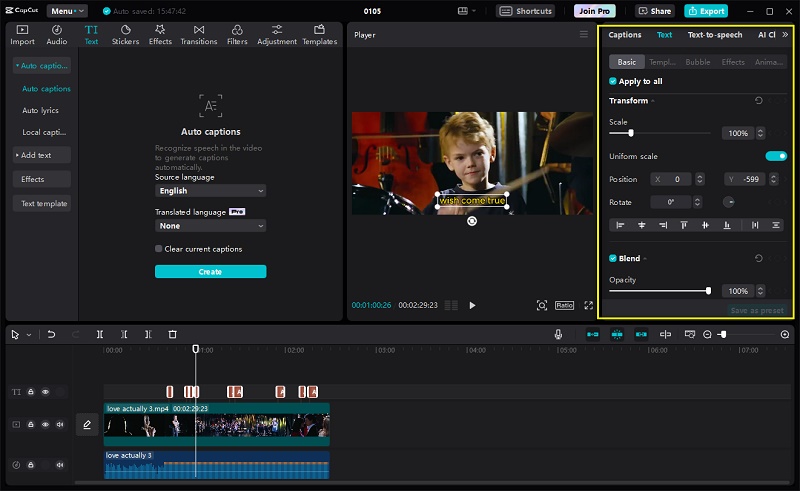Open the Audio library tab

click(x=57, y=35)
